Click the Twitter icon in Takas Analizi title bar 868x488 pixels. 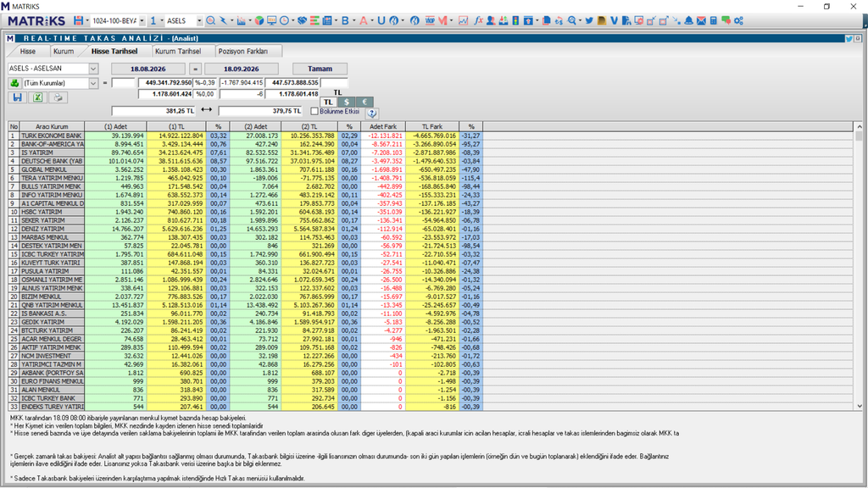click(849, 39)
